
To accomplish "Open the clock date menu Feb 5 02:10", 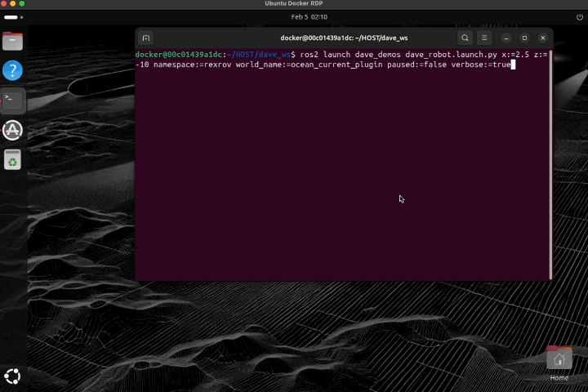I will click(x=309, y=17).
